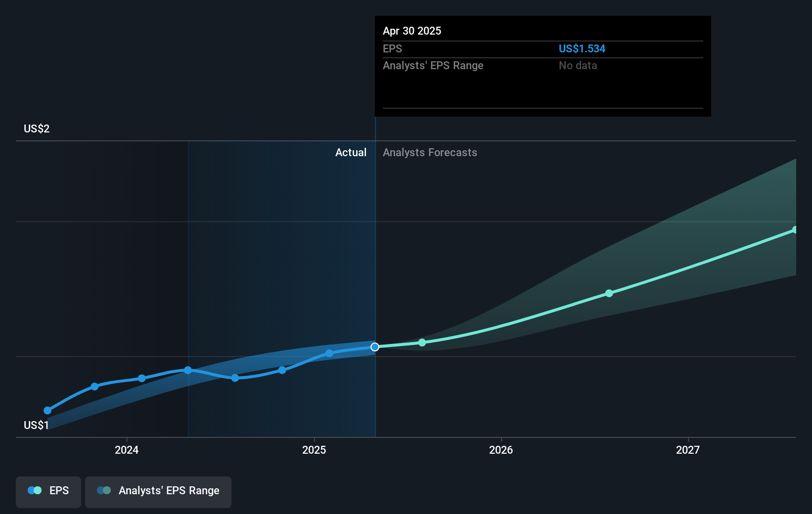Click the 2025 x-axis label
The image size is (812, 514).
(314, 450)
